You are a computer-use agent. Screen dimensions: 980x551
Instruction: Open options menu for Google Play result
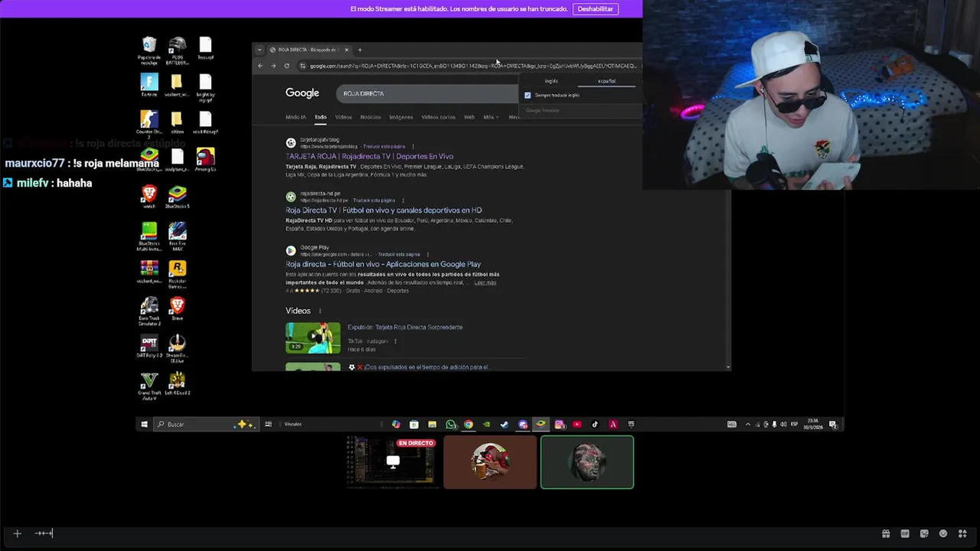point(427,254)
